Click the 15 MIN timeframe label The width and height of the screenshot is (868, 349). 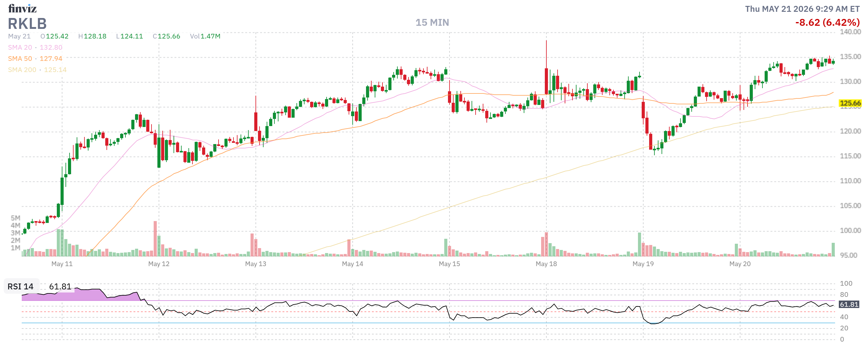point(432,23)
